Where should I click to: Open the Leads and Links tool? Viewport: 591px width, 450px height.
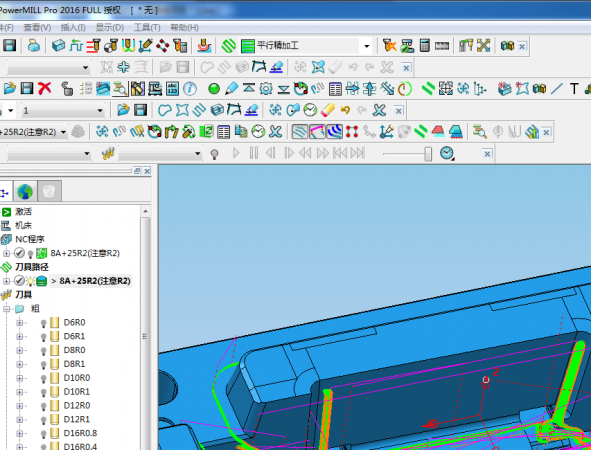(129, 46)
